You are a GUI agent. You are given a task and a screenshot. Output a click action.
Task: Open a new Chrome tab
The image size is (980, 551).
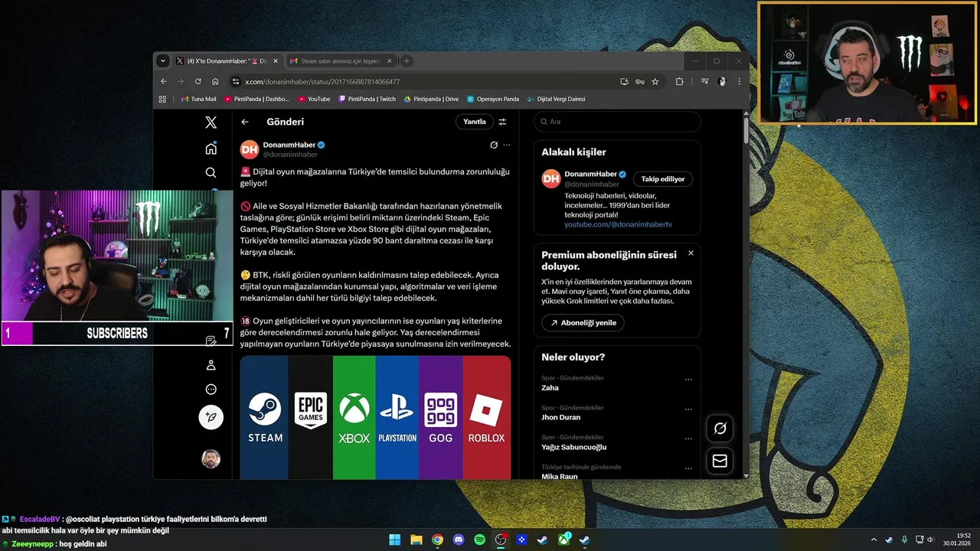click(x=407, y=60)
